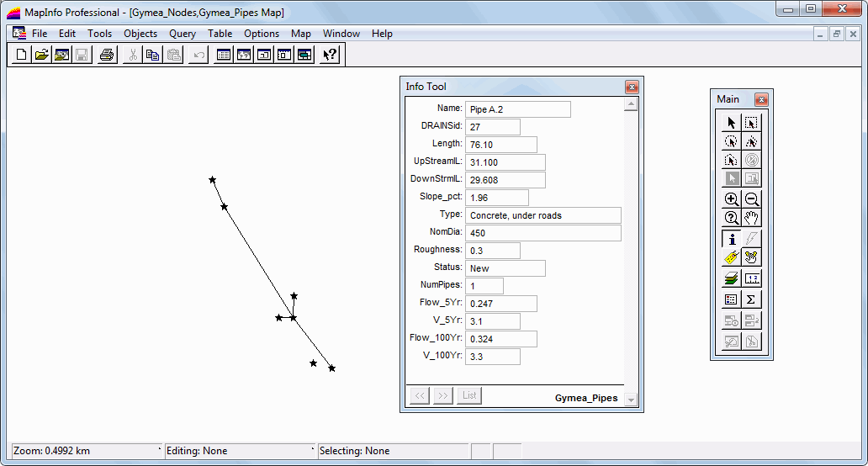Open the Tools menu

[x=99, y=34]
